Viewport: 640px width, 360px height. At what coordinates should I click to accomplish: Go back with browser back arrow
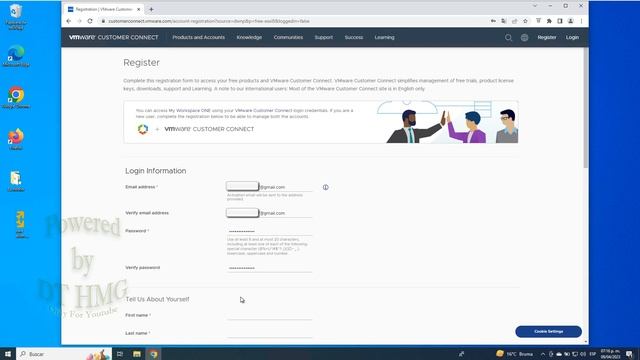69,21
